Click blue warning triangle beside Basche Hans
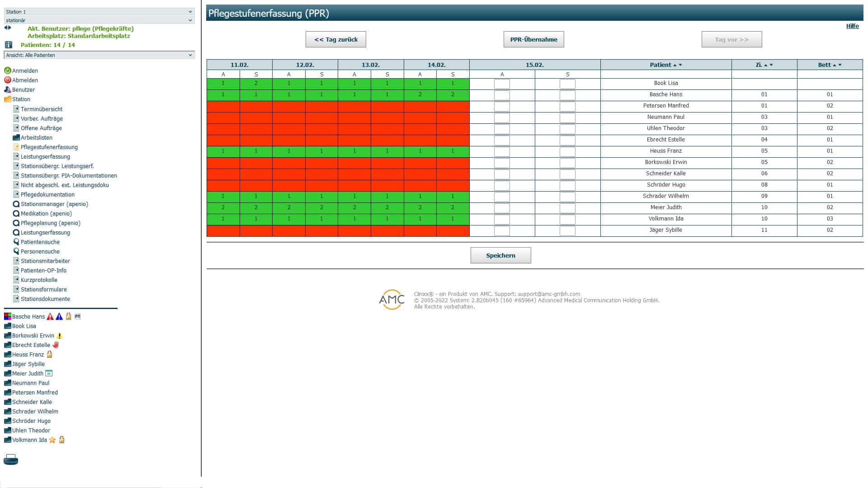The height and width of the screenshot is (488, 868). coord(59,317)
